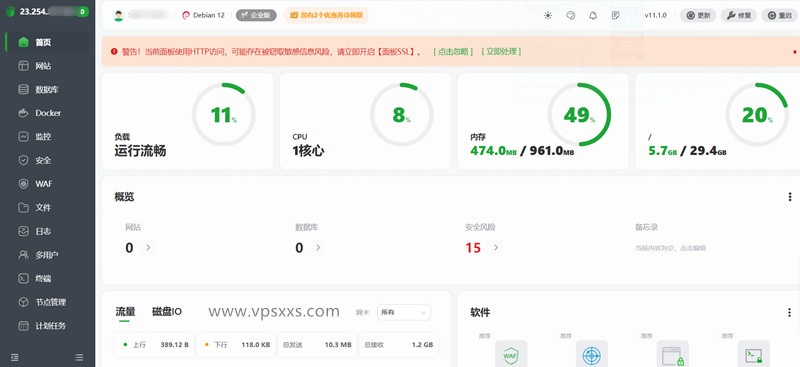This screenshot has width=800, height=367.
Task: Click the 49% memory gauge
Action: click(x=579, y=115)
